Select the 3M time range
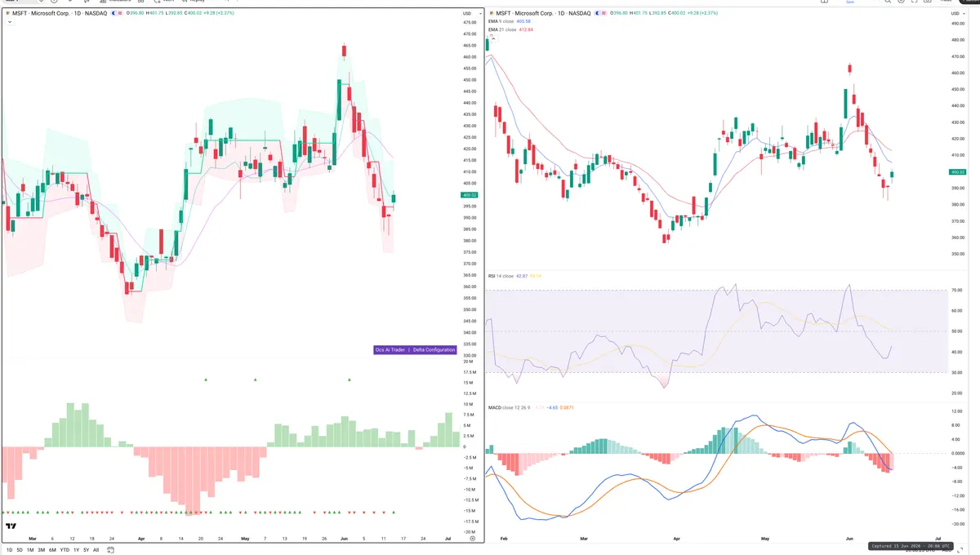980x555 pixels. click(41, 550)
